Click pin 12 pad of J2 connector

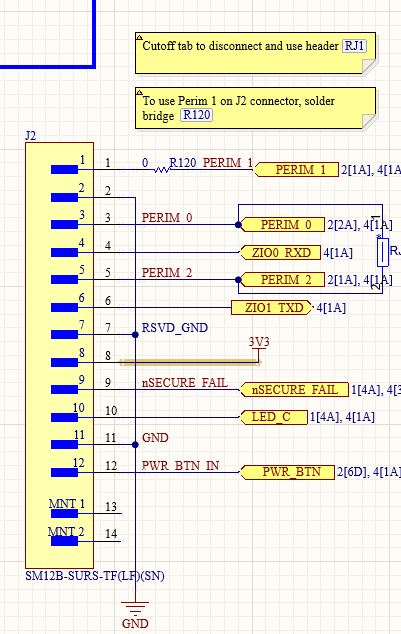coord(64,472)
